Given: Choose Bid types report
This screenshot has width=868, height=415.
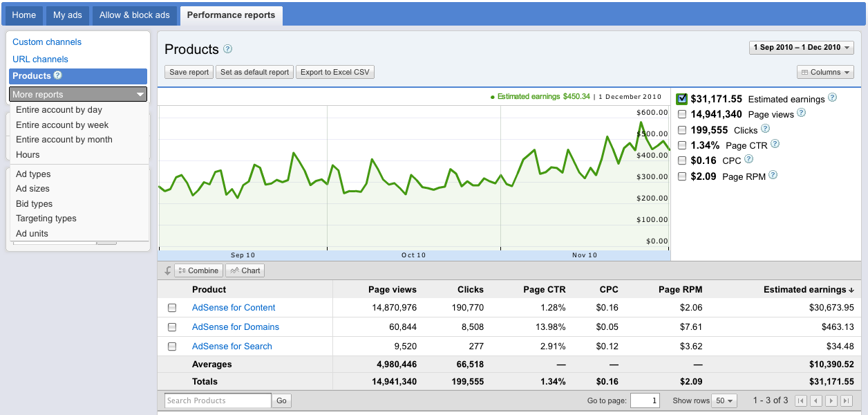Looking at the screenshot, I should point(34,204).
